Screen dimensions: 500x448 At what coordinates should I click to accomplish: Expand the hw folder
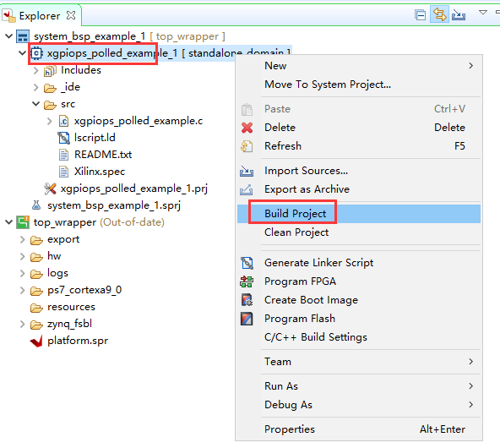click(22, 256)
